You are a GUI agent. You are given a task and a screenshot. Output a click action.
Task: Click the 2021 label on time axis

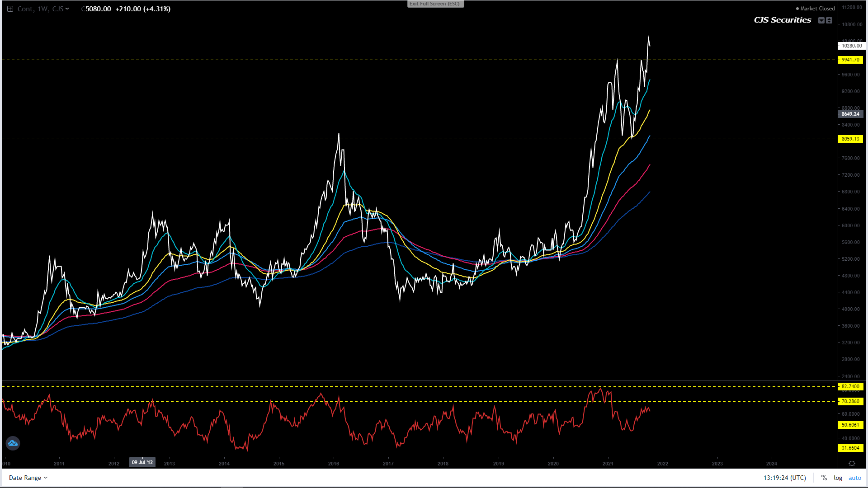[x=608, y=464]
